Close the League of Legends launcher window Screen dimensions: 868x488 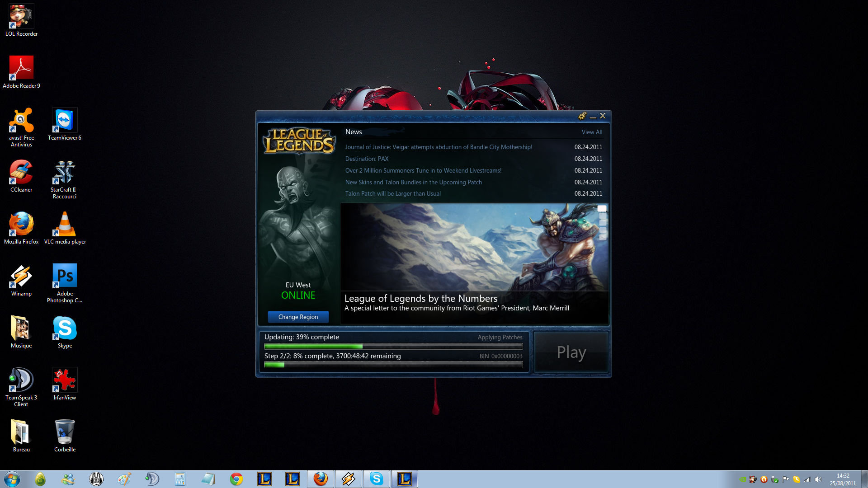603,116
